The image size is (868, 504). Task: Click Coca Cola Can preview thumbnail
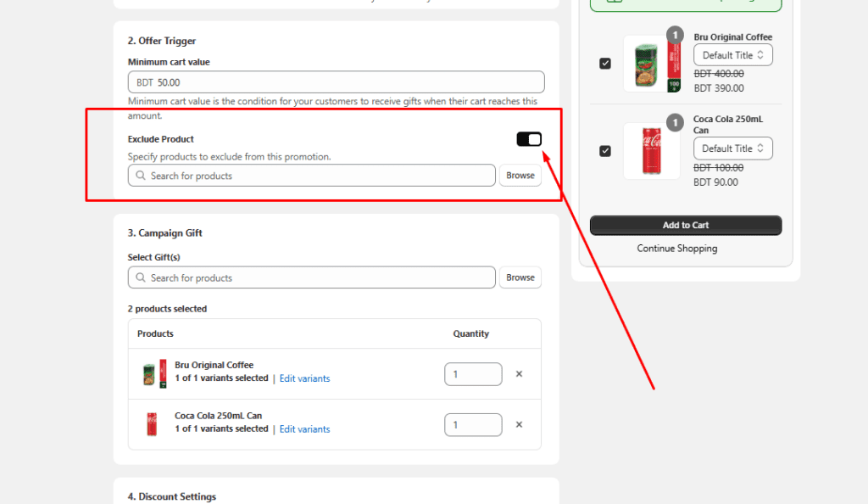(652, 151)
